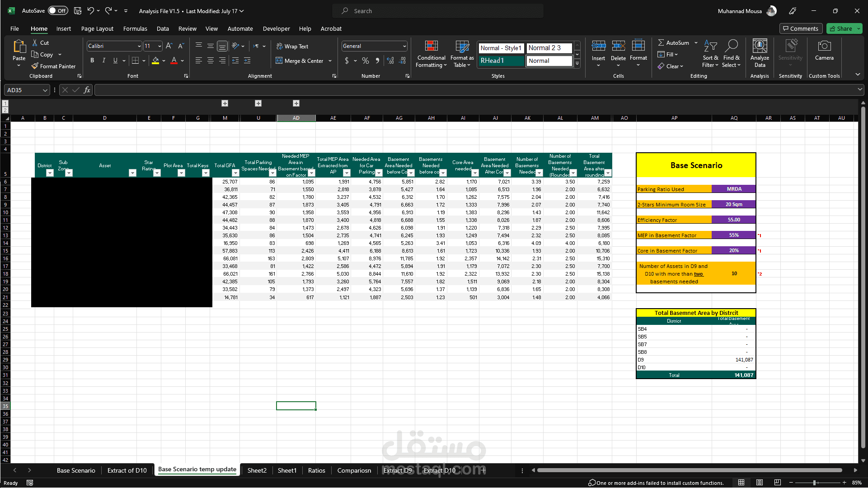The image size is (868, 488).
Task: Click the Decrease Decimal icon
Action: [x=403, y=61]
